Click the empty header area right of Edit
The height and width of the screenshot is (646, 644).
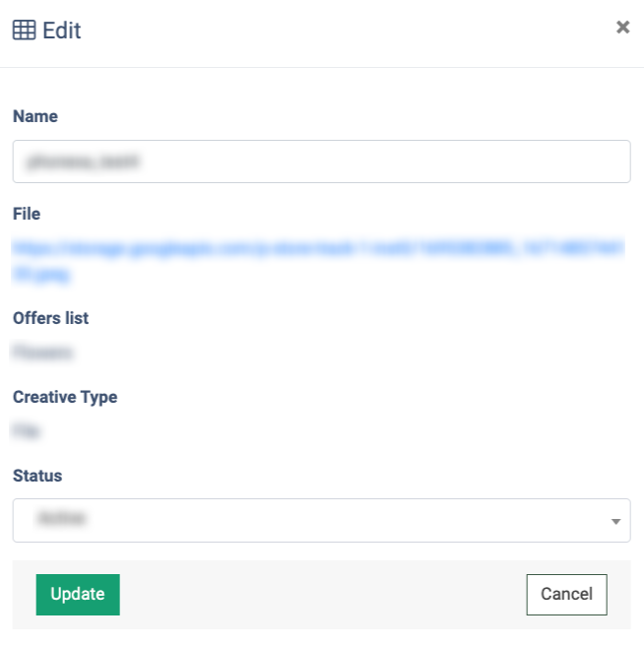point(345,31)
